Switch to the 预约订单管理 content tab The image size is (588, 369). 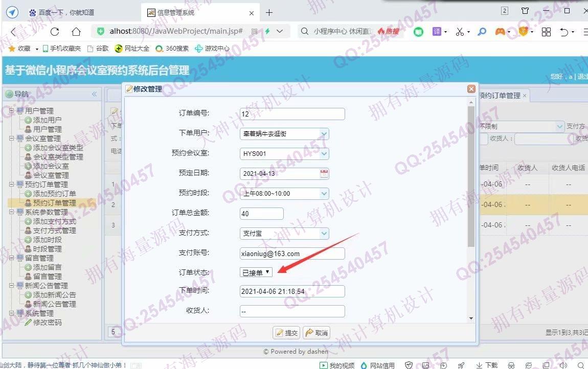pyautogui.click(x=500, y=96)
